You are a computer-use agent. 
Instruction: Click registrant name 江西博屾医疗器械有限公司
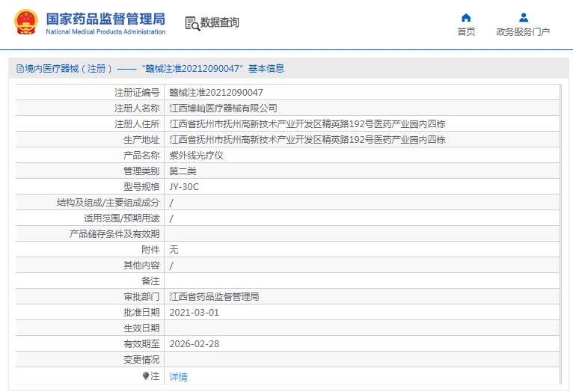click(x=223, y=108)
